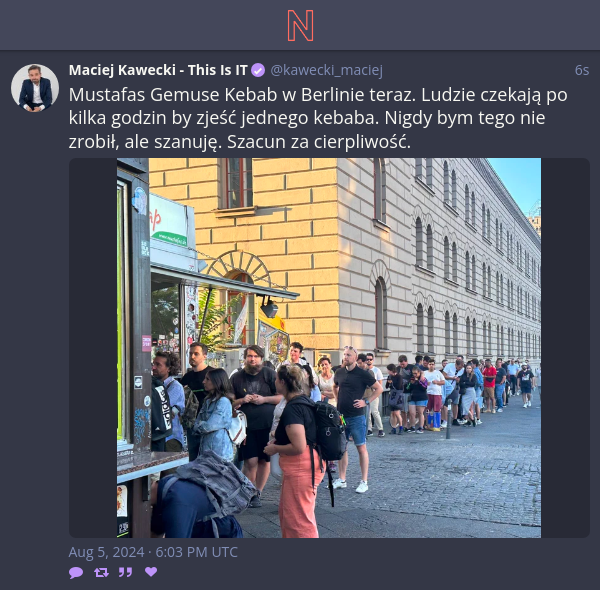This screenshot has height=590, width=600.
Task: Click the retweet arrows icon
Action: (x=101, y=572)
